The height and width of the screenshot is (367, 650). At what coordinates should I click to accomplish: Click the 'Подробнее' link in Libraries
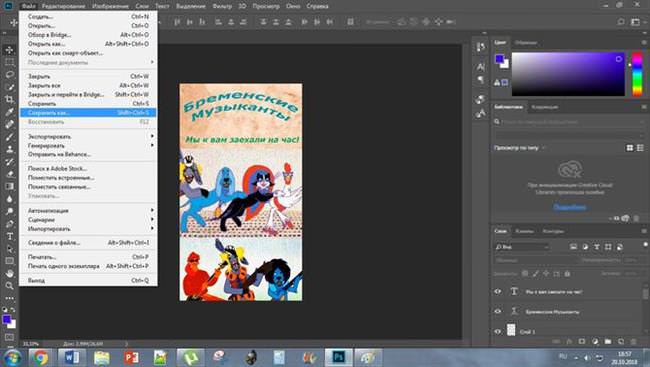tap(570, 207)
